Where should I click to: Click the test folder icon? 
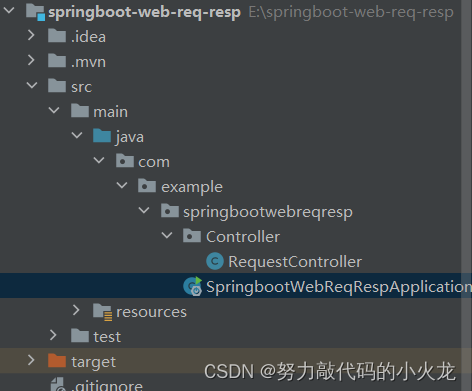click(80, 336)
